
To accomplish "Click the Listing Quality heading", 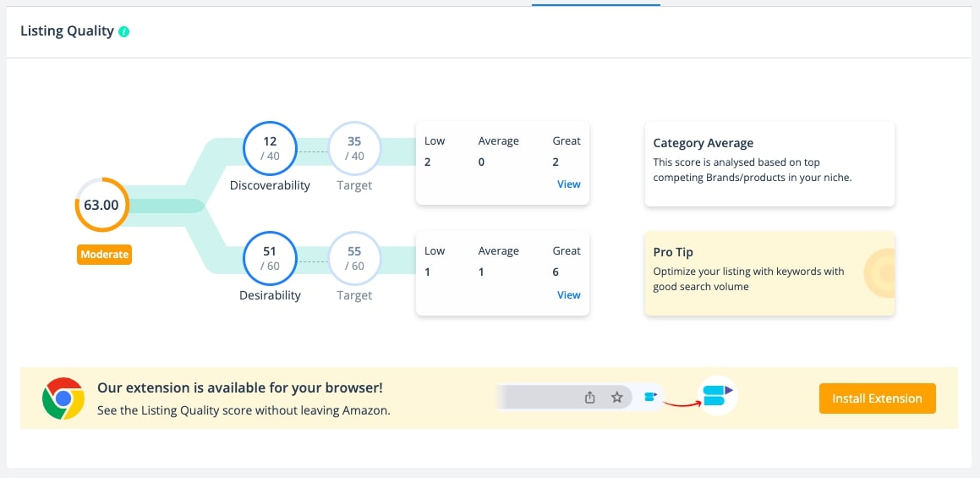I will [68, 31].
